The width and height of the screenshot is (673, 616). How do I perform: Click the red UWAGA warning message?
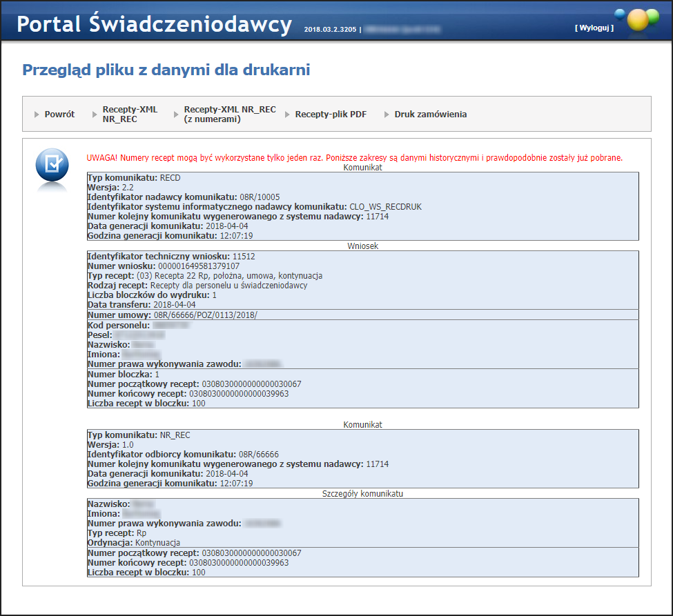(x=354, y=158)
